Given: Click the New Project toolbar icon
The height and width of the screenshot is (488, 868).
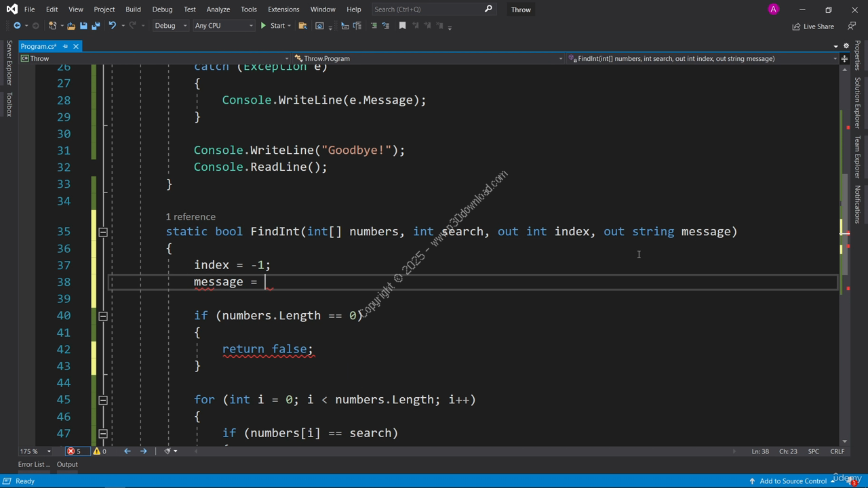Looking at the screenshot, I should click(x=52, y=26).
